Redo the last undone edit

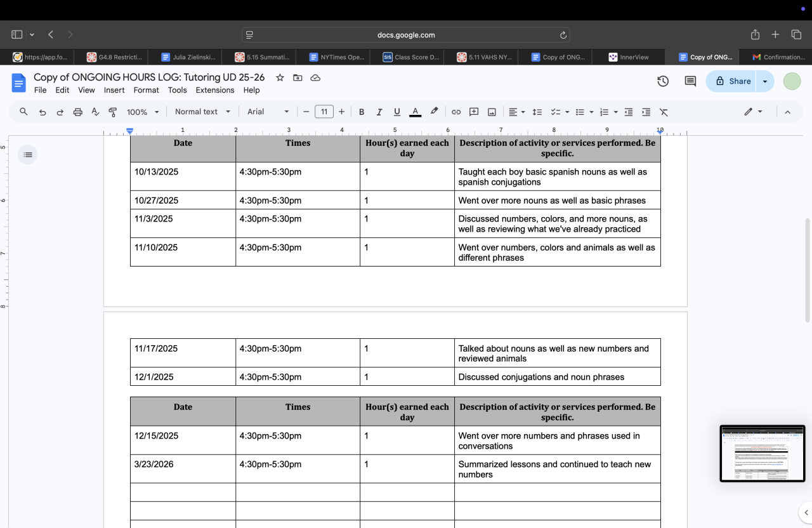(60, 112)
